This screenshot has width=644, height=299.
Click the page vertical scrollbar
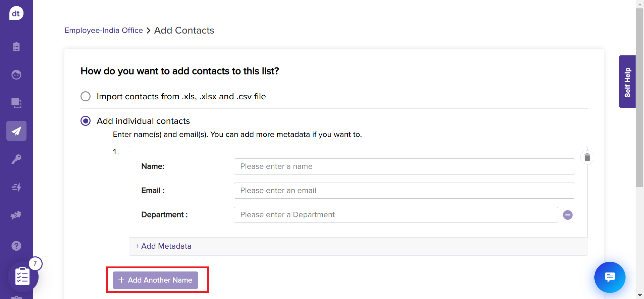point(640,101)
